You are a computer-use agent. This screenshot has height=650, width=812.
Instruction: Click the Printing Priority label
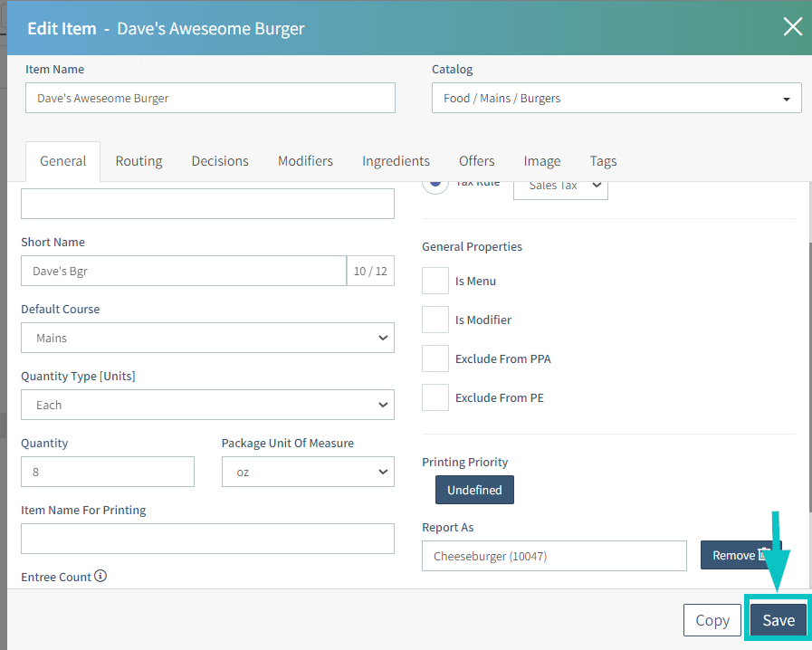click(x=464, y=462)
